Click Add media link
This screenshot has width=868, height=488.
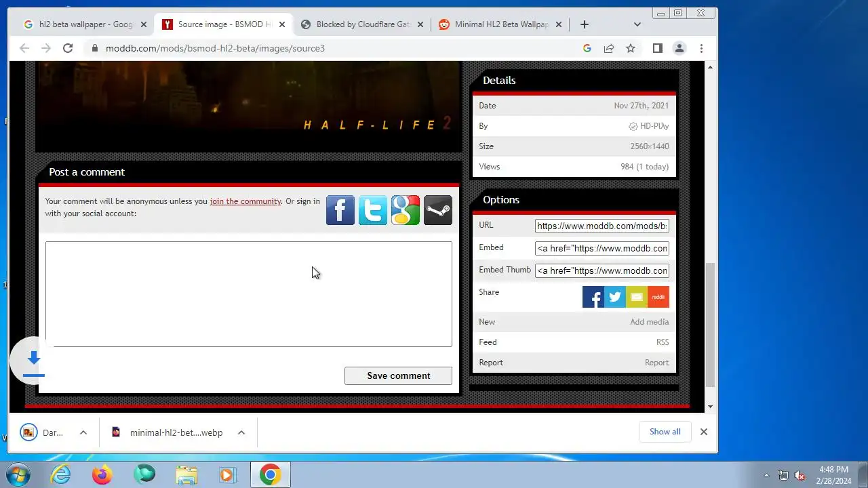[x=649, y=322]
